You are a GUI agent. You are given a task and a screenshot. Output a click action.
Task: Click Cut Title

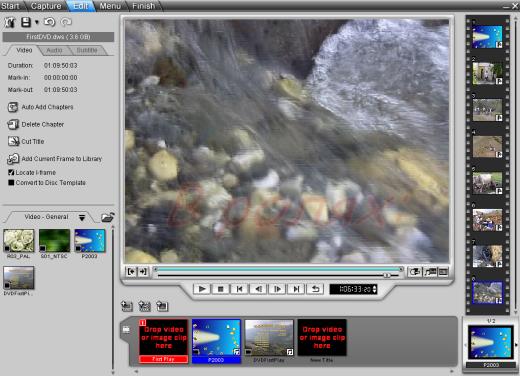click(33, 141)
